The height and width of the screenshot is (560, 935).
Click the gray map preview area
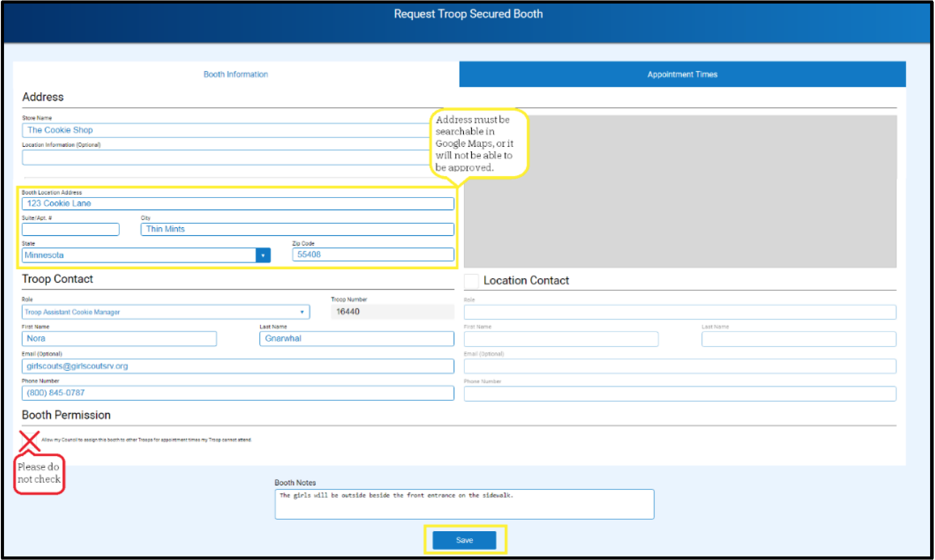pos(680,191)
